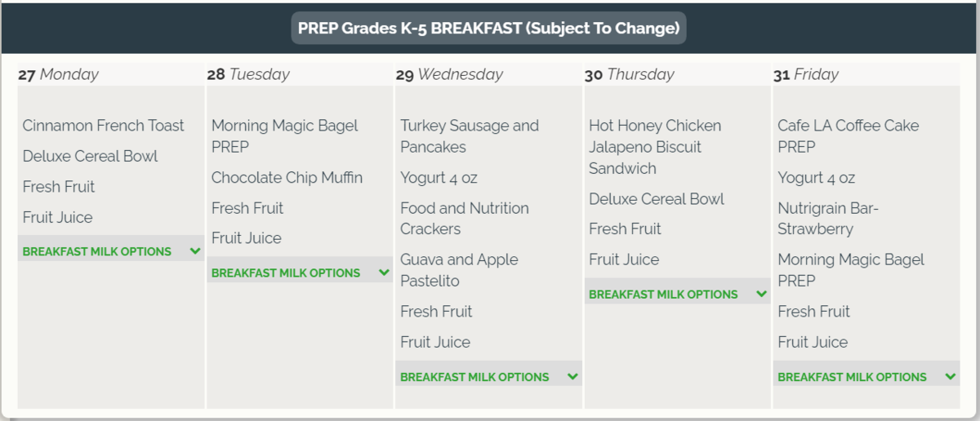Open Chocolate Chip Muffin on Tuesday

287,177
